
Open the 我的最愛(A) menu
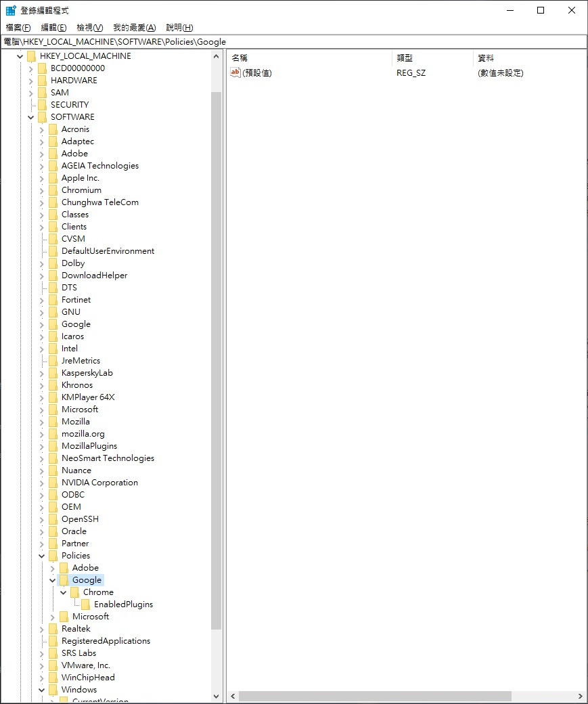point(134,27)
